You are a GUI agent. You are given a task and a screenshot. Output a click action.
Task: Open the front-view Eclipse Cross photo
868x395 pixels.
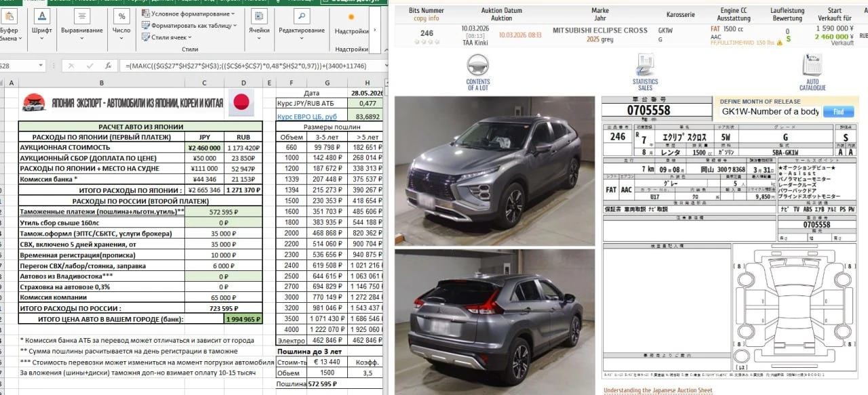(x=494, y=171)
